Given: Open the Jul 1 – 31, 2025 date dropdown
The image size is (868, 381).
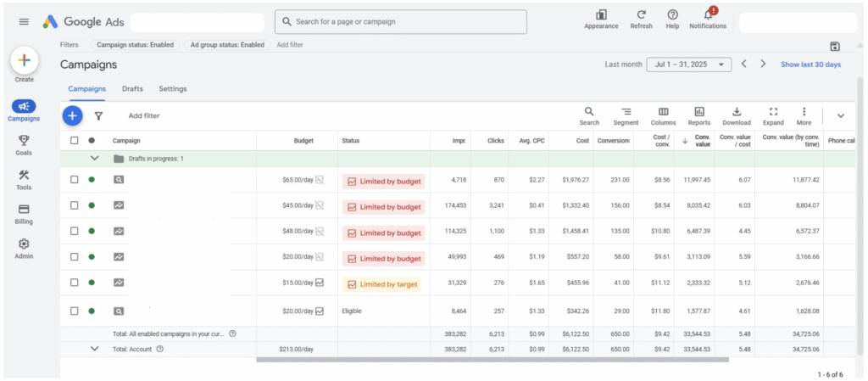Looking at the screenshot, I should 688,64.
